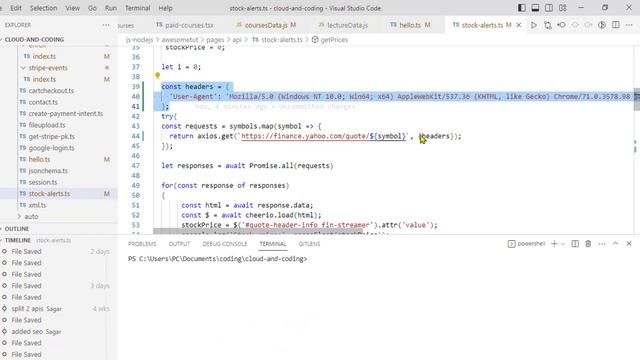Click line number 47 in gutter
640x360 pixels.
136,166
